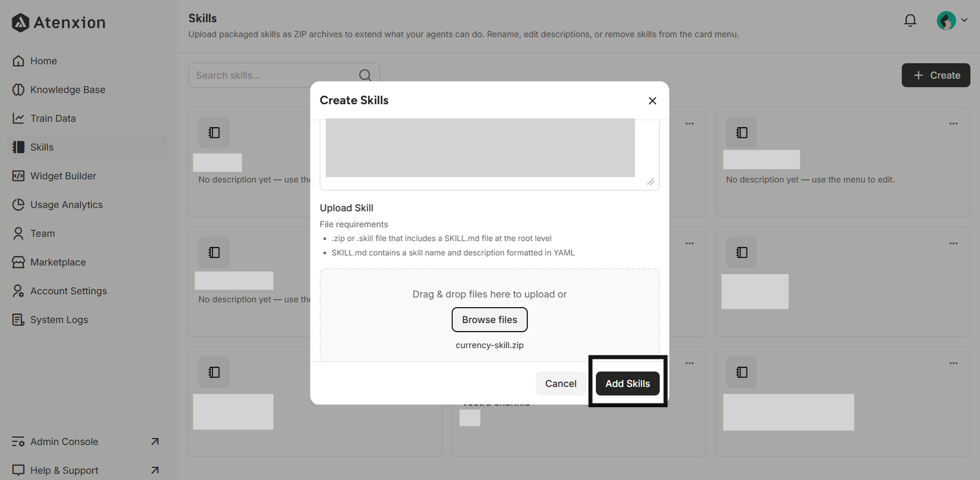
Task: Open the top-center card's three-dot menu
Action: click(x=690, y=124)
